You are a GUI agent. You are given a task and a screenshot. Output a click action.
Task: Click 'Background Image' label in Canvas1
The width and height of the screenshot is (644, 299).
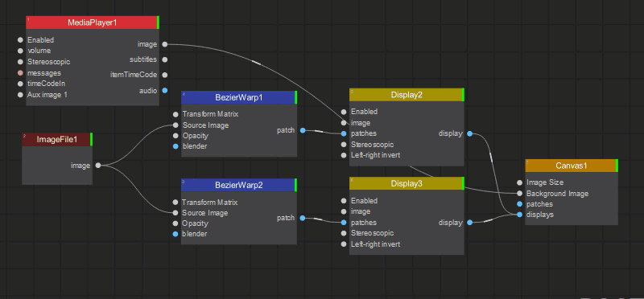[x=557, y=194]
